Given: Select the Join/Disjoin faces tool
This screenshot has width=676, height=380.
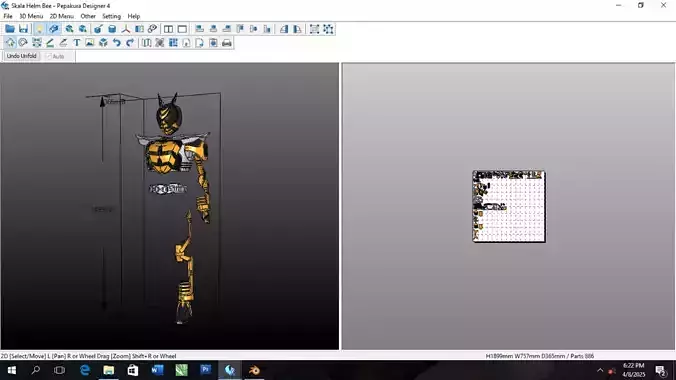Looking at the screenshot, I should 37,43.
